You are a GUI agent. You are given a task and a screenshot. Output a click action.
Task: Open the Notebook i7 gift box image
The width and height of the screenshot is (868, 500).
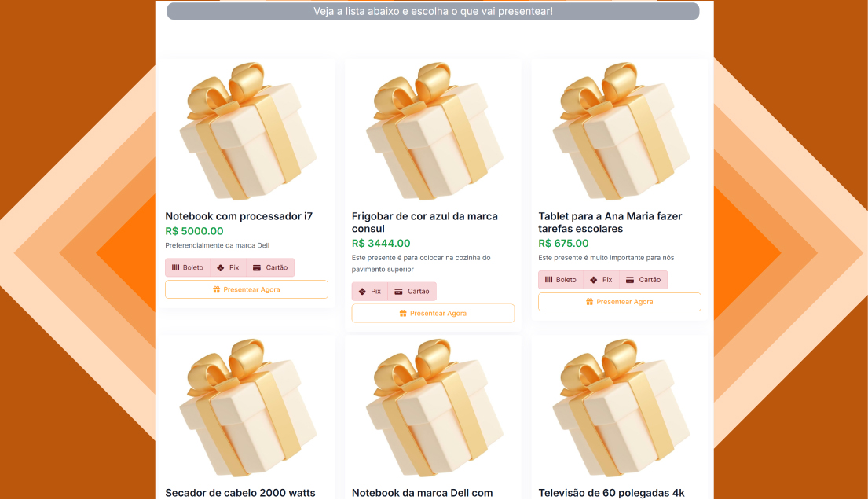246,130
